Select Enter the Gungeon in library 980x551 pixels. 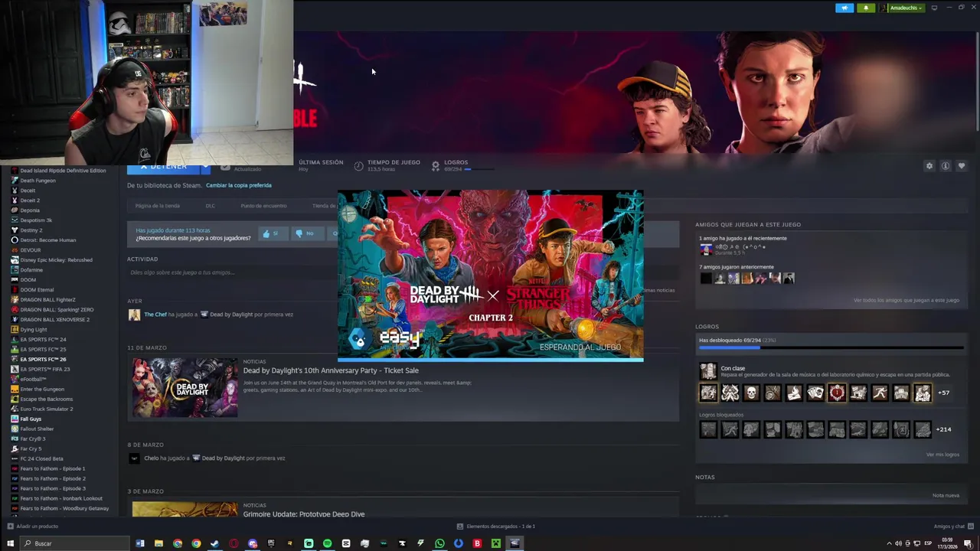pyautogui.click(x=42, y=390)
